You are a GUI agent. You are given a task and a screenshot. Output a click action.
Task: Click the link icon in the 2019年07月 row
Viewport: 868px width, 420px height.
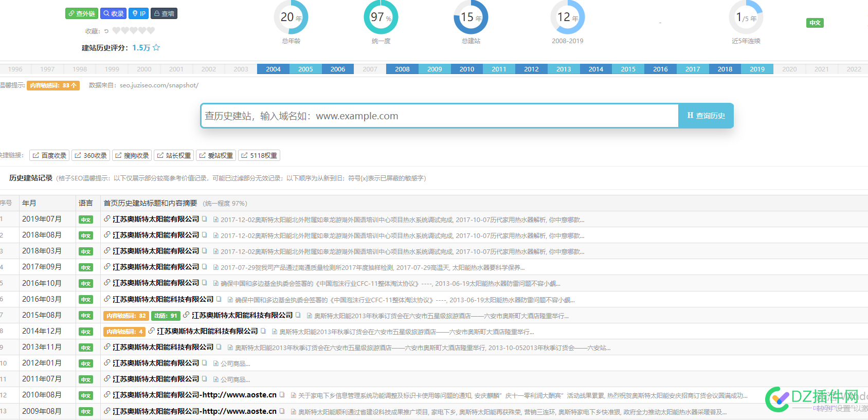(x=107, y=219)
